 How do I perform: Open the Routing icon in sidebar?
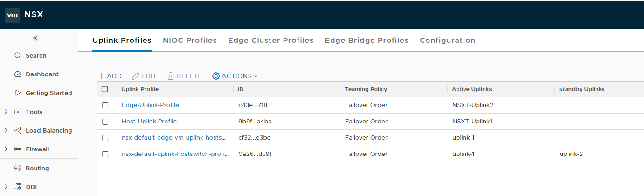coord(18,168)
